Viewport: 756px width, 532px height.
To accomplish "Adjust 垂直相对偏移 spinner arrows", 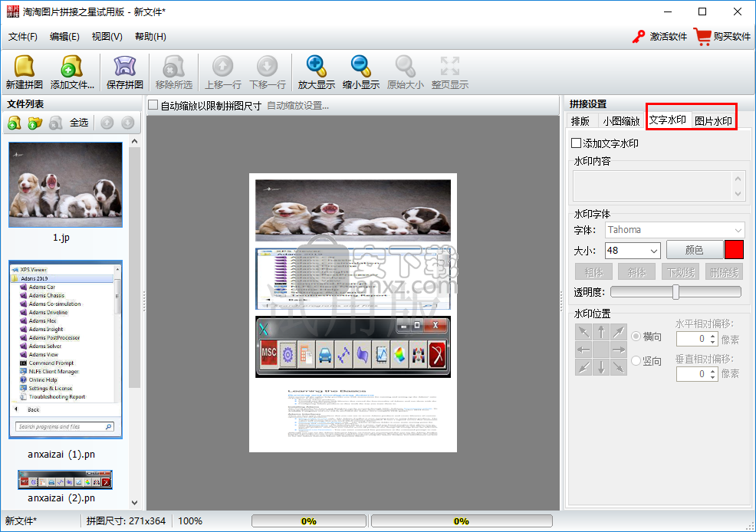I will pyautogui.click(x=712, y=374).
